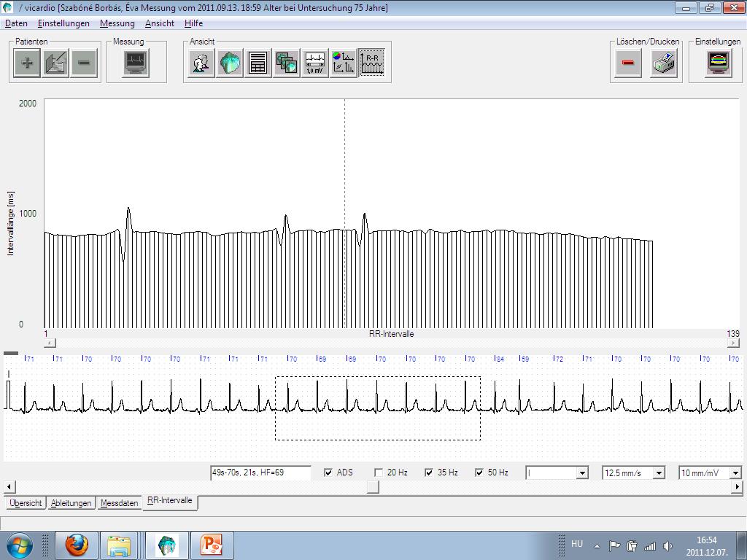The width and height of the screenshot is (747, 560).
Task: Click the 1000 y-axis value
Action: click(28, 214)
